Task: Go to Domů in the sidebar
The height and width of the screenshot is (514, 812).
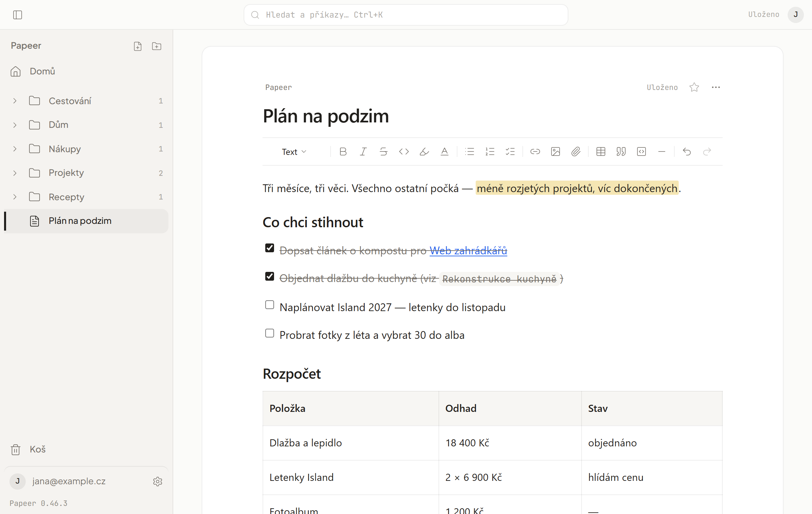Action: pyautogui.click(x=86, y=71)
